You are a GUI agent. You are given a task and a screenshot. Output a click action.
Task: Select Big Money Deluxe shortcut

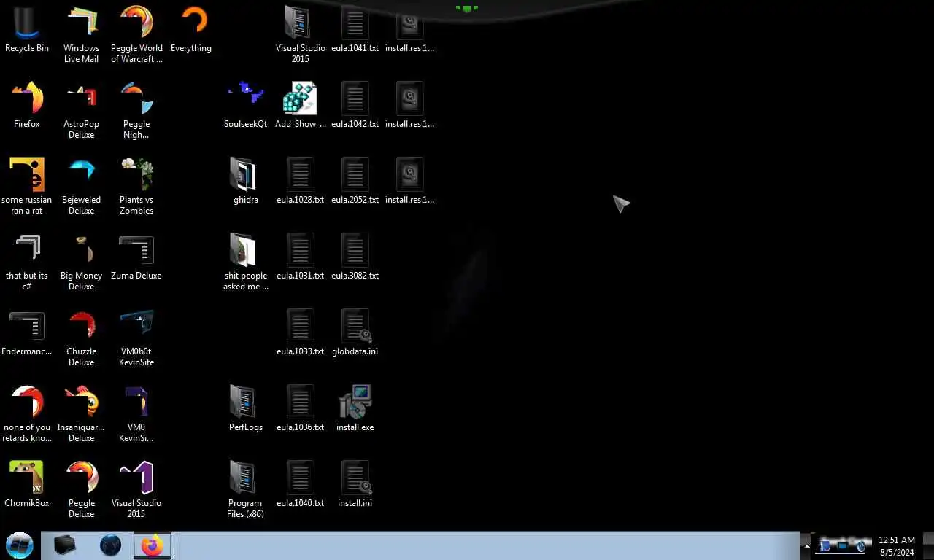pos(81,262)
